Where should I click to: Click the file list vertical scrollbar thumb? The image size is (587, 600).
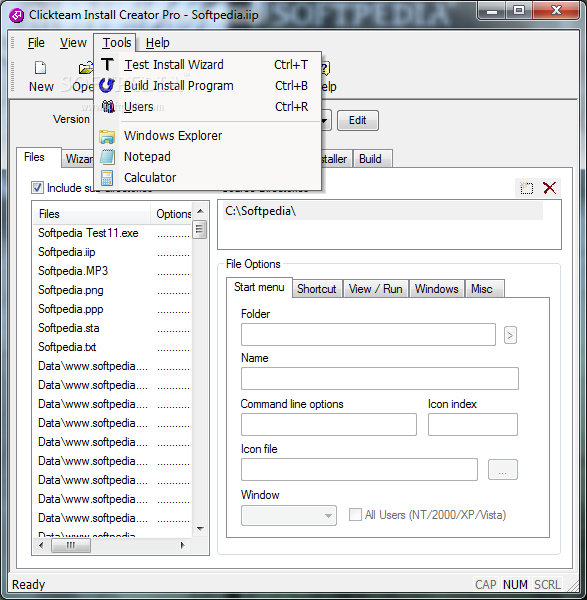pyautogui.click(x=199, y=229)
